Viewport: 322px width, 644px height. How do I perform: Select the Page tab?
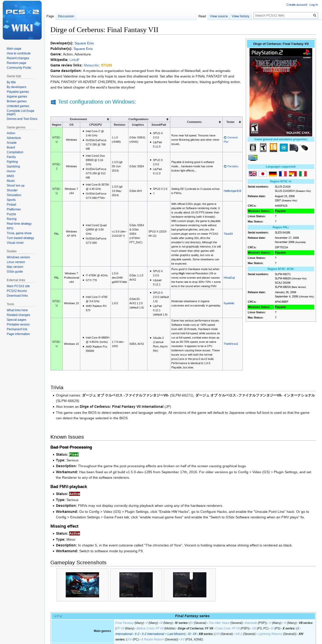50,16
